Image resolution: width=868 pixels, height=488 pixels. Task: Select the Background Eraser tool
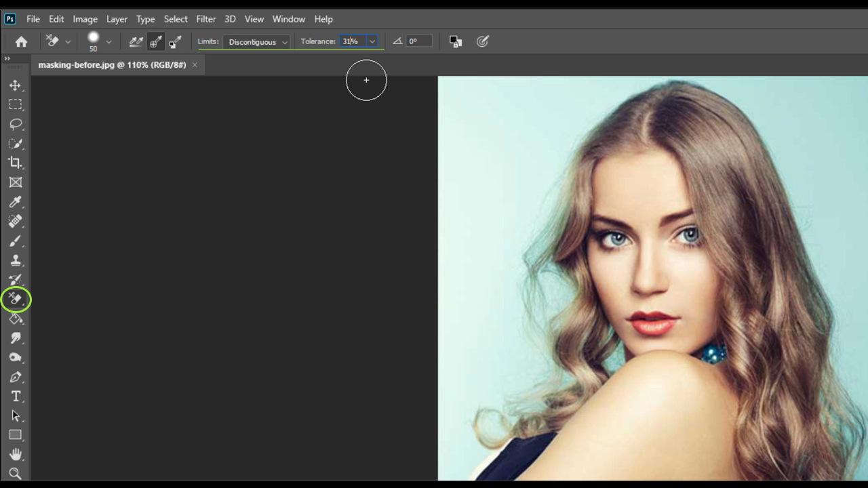(x=16, y=299)
